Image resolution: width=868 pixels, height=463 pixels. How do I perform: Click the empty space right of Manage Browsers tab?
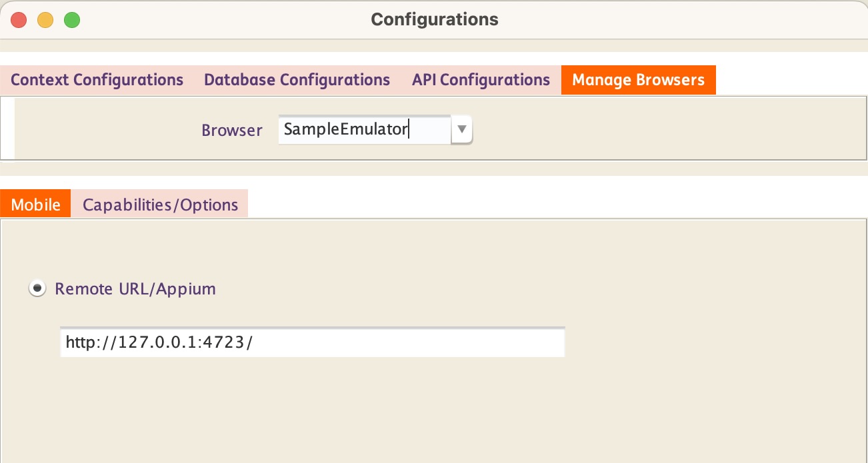point(787,80)
